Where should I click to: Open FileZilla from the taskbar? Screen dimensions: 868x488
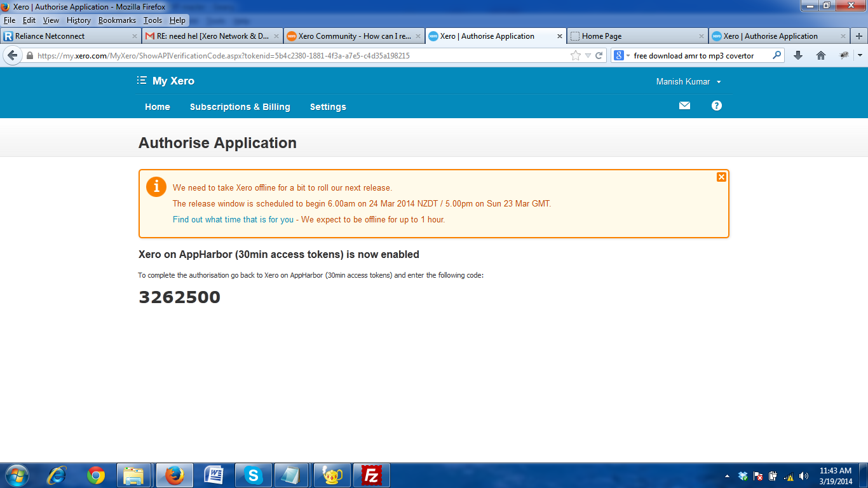pyautogui.click(x=371, y=475)
